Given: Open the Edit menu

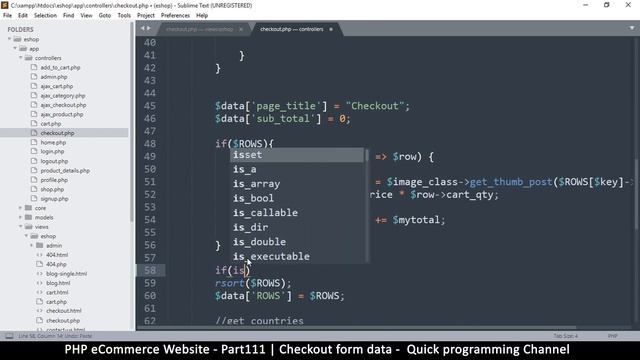Looking at the screenshot, I should (x=23, y=16).
